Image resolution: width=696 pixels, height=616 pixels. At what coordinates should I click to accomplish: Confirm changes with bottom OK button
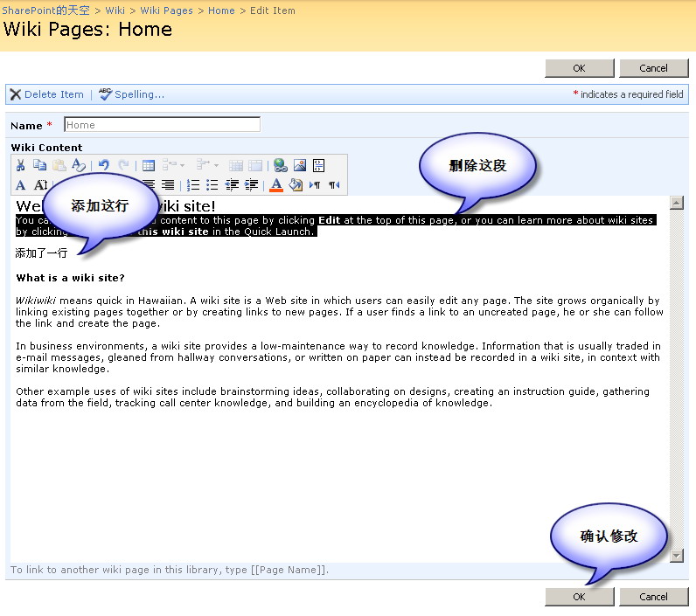tap(579, 597)
